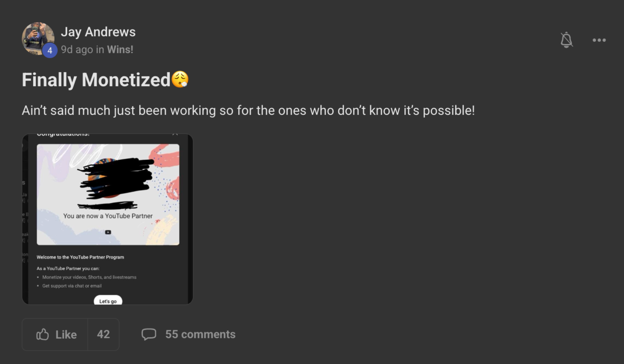The image size is (624, 364).
Task: Click the emoji beside Finally Monetized
Action: [180, 80]
